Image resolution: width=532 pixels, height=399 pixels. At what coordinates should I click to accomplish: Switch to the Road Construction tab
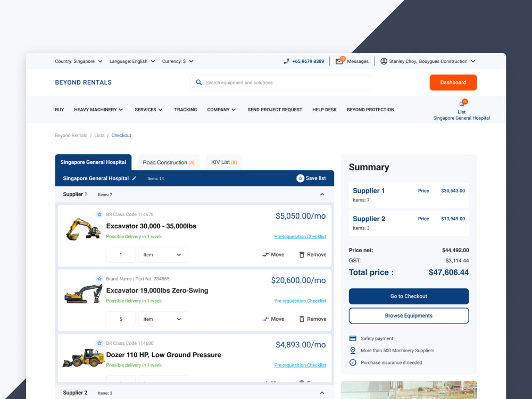pos(168,162)
